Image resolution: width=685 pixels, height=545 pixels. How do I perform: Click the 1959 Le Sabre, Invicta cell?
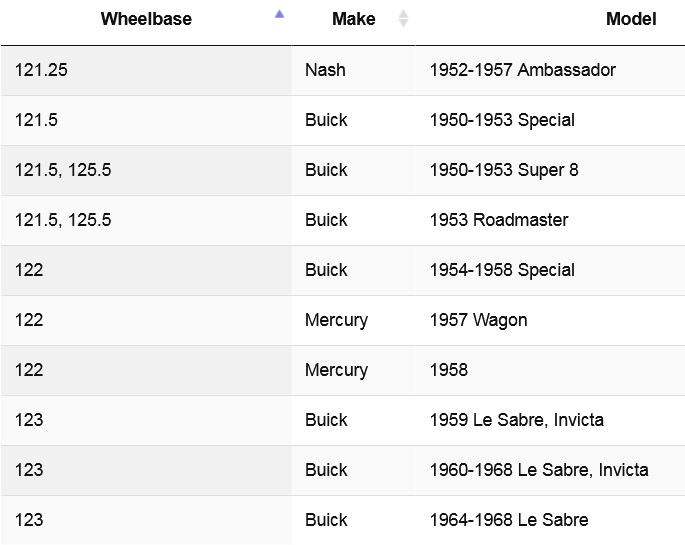point(516,420)
